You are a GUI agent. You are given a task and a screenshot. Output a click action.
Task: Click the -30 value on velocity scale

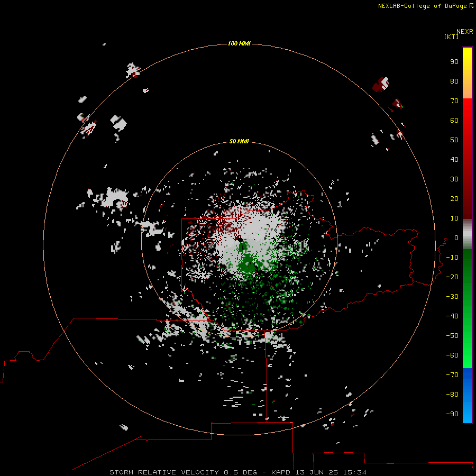pyautogui.click(x=452, y=297)
